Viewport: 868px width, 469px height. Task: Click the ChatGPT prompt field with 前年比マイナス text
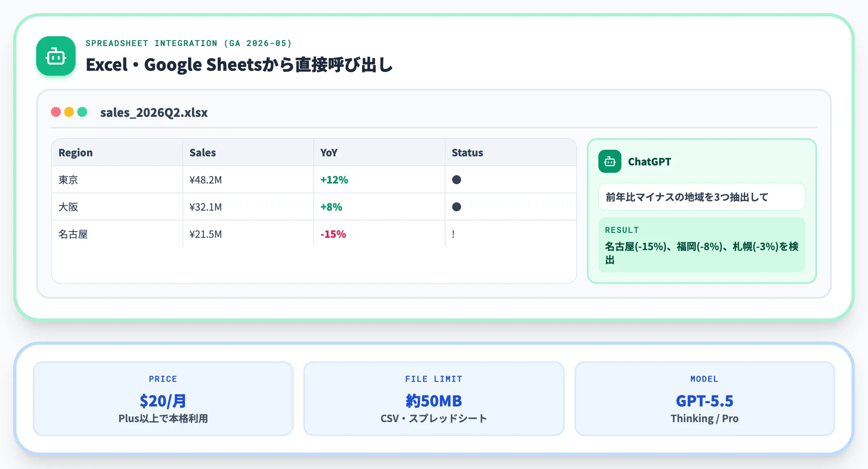point(702,197)
